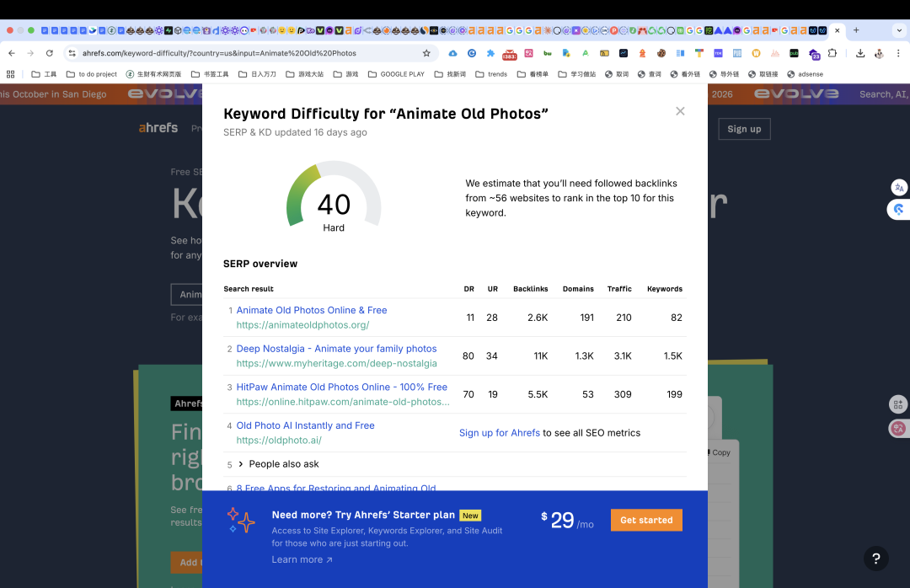Close the active browser tab

pos(837,30)
